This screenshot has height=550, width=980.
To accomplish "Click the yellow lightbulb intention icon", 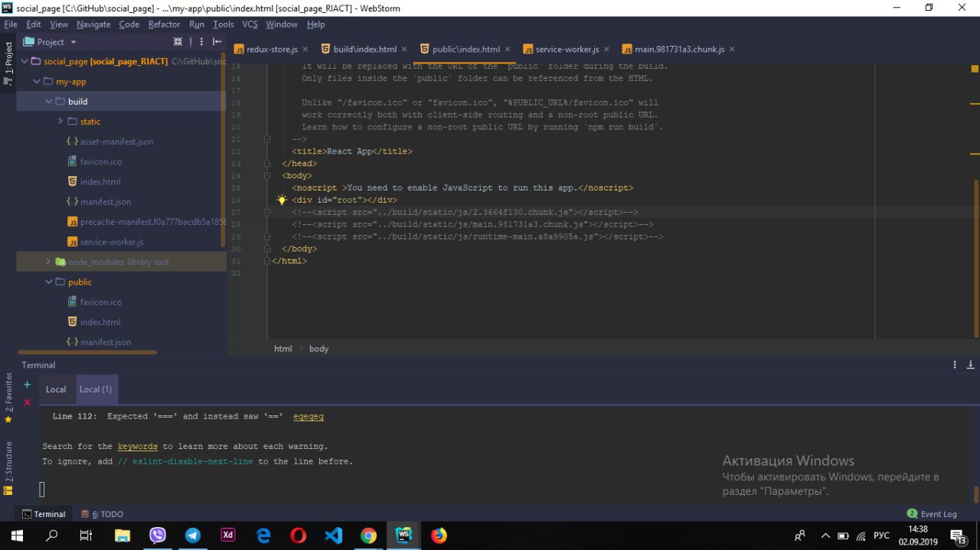I will click(281, 200).
